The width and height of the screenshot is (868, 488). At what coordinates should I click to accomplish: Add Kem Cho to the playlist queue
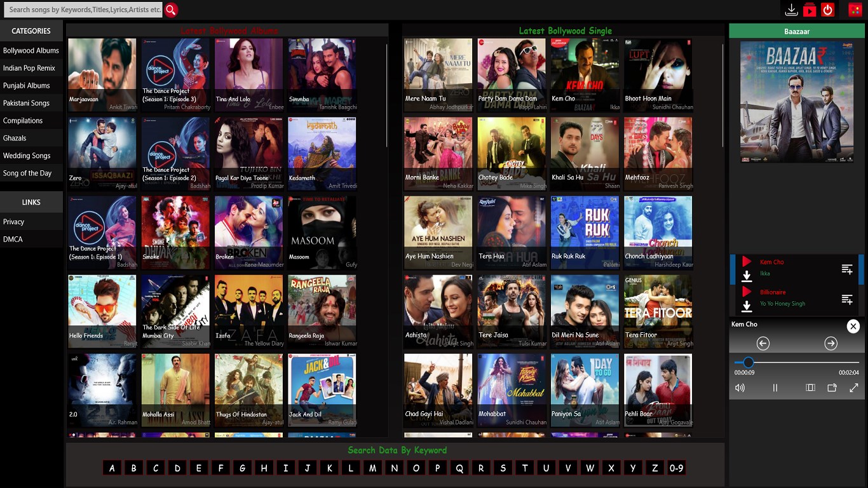(847, 269)
